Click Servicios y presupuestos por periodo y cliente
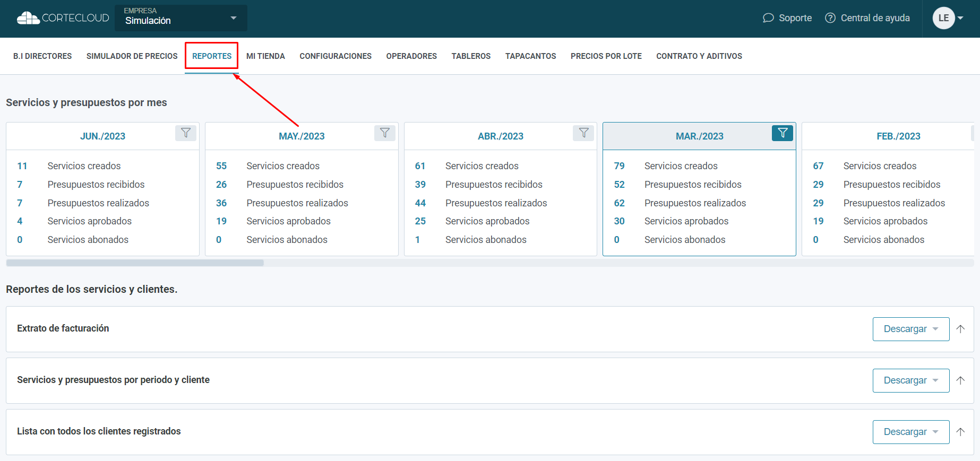This screenshot has height=461, width=980. (113, 380)
